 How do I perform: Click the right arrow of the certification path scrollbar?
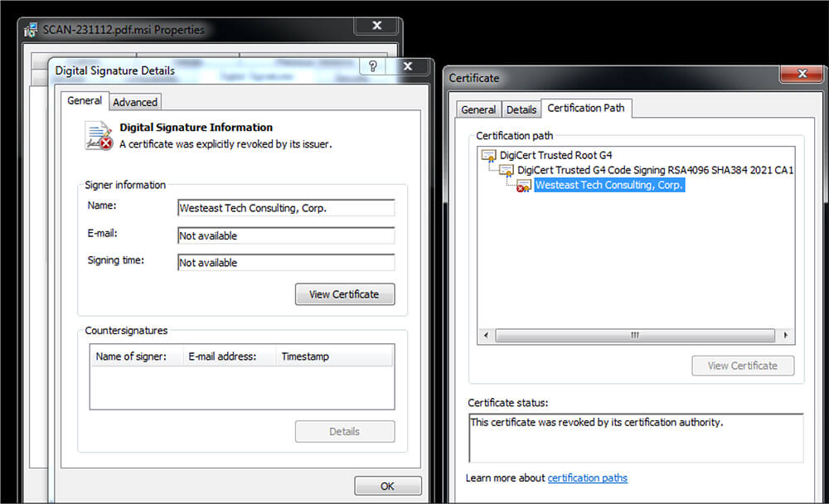(x=785, y=335)
